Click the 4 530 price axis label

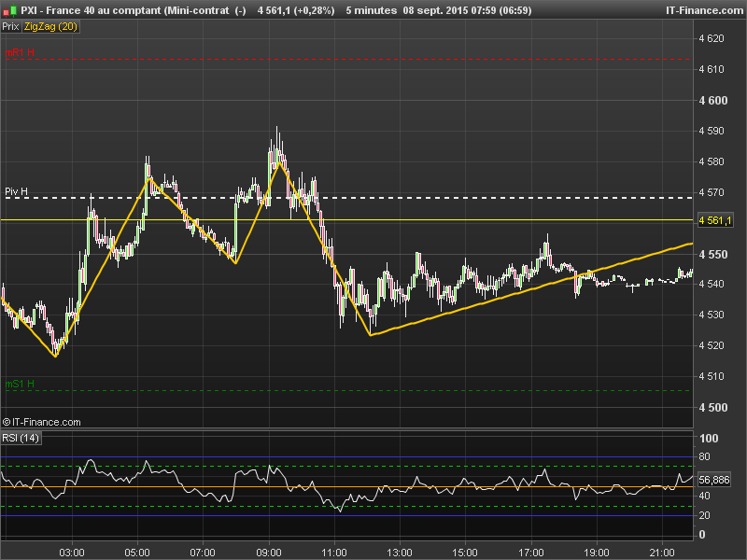pos(712,315)
